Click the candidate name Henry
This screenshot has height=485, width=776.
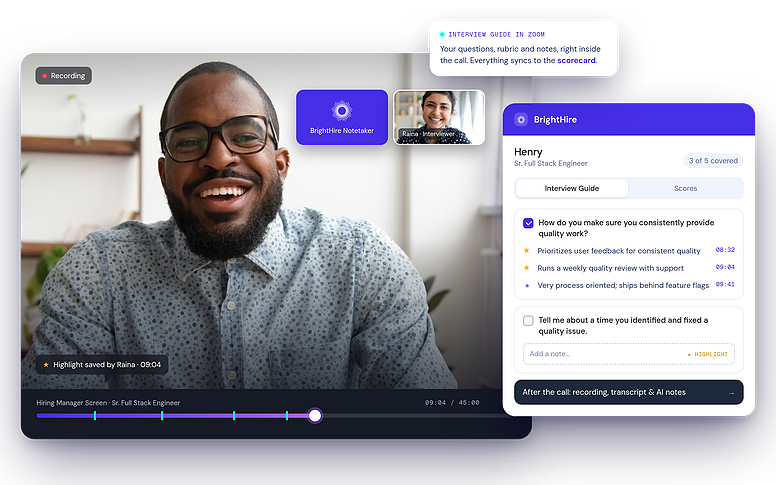(528, 152)
